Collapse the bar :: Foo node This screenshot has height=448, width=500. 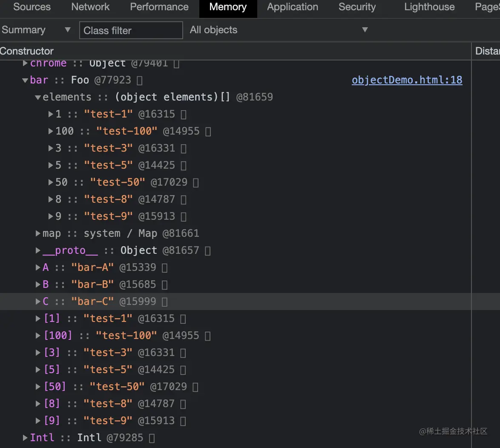[x=25, y=80]
